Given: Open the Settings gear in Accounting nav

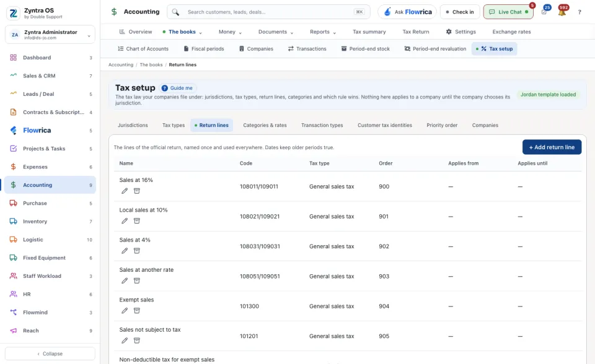Looking at the screenshot, I should click(461, 32).
